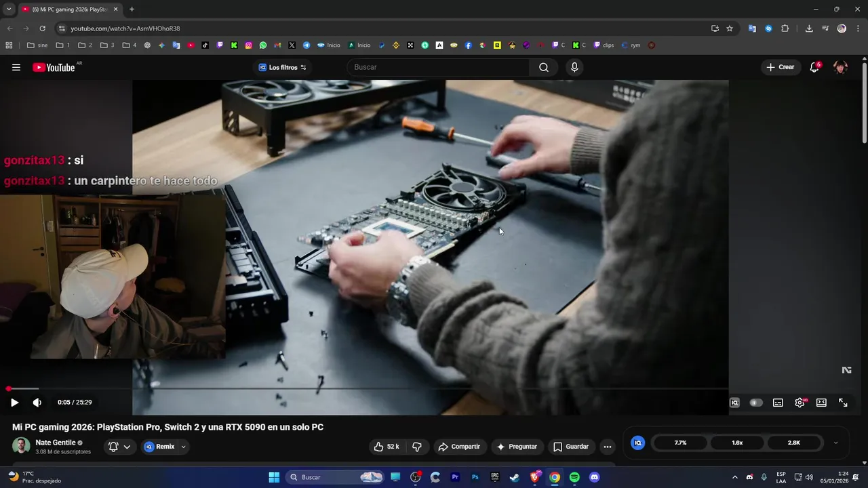
Task: Open YouTube notifications bell
Action: click(x=814, y=67)
